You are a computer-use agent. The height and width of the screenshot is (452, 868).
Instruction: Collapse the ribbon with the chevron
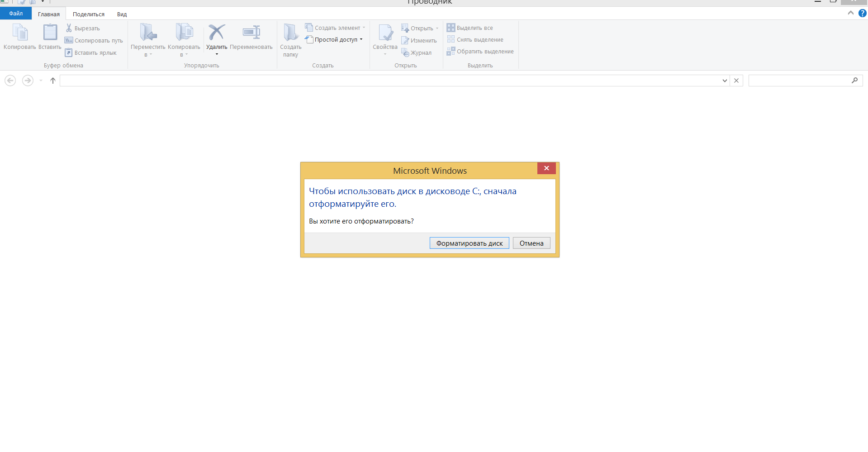pyautogui.click(x=851, y=13)
